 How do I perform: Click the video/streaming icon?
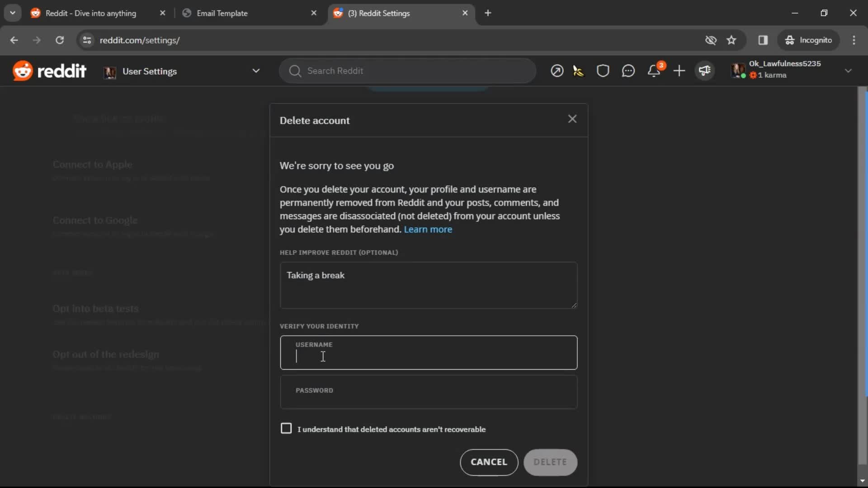706,71
